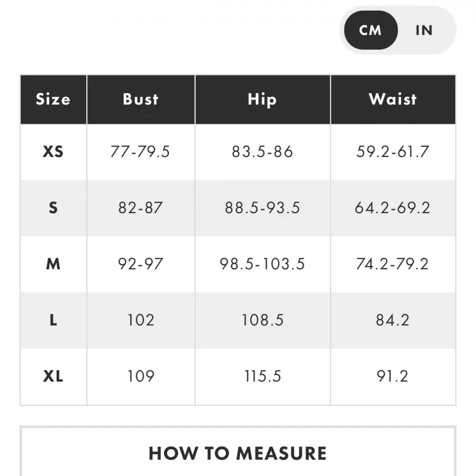This screenshot has width=476, height=476.
Task: Click the Waist column header
Action: (x=393, y=99)
